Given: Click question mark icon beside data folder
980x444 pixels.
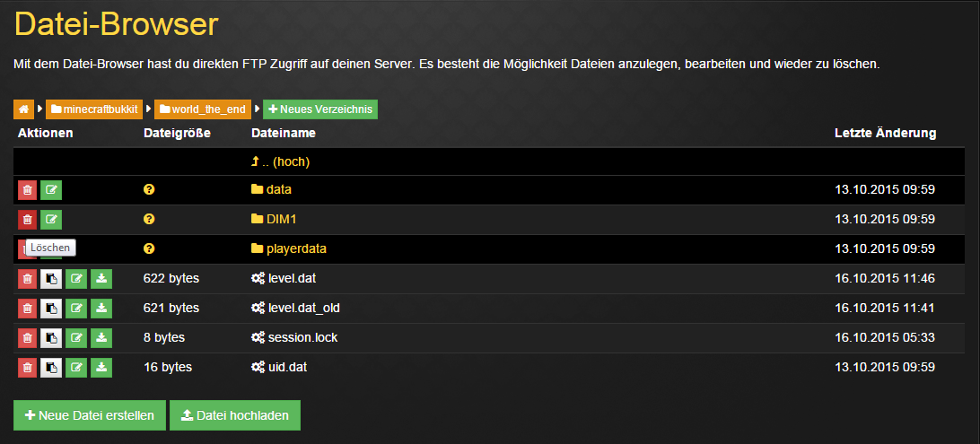Looking at the screenshot, I should point(149,189).
